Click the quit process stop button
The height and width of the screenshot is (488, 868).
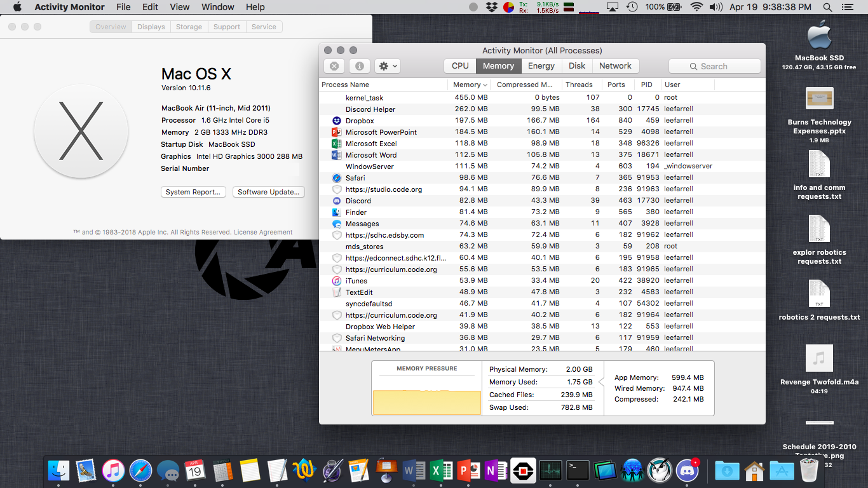pyautogui.click(x=334, y=66)
